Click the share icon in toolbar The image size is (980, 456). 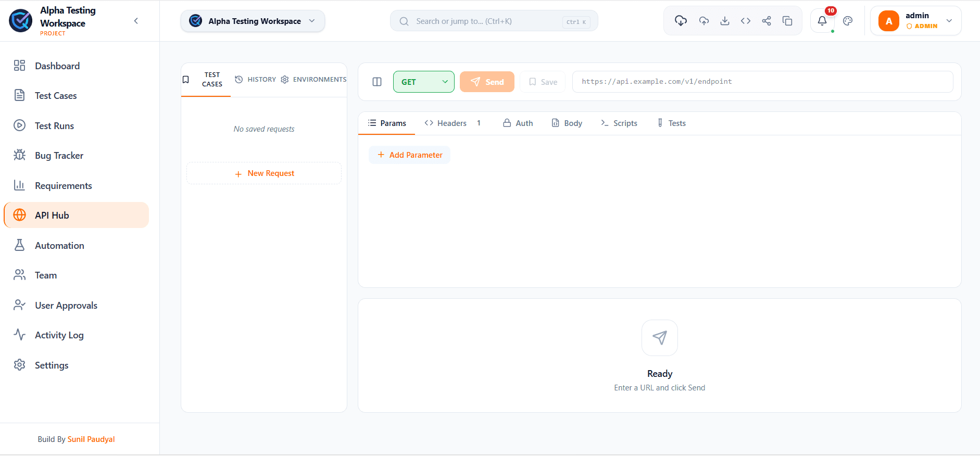click(x=767, y=21)
